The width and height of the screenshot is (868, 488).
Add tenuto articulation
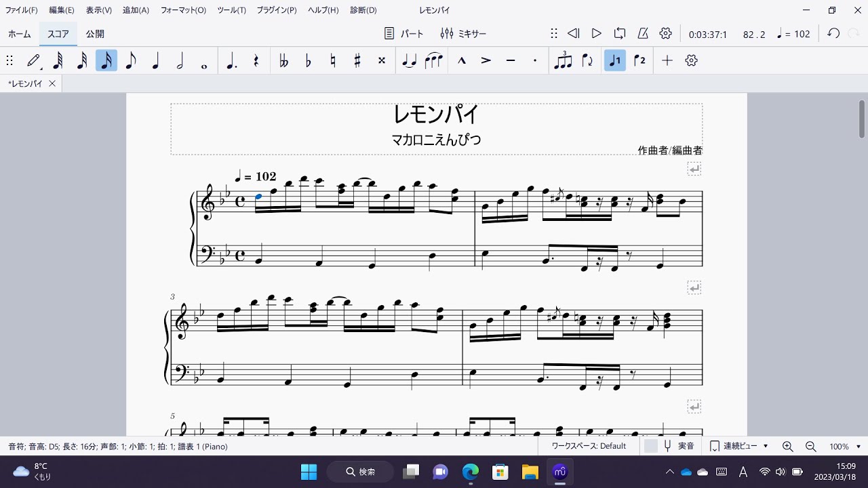pos(511,60)
